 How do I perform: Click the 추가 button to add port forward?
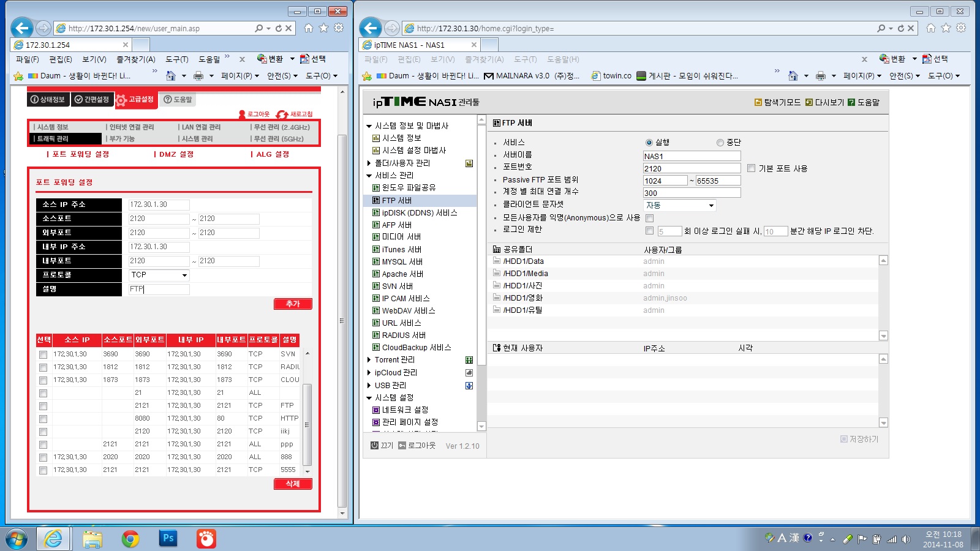(x=293, y=304)
